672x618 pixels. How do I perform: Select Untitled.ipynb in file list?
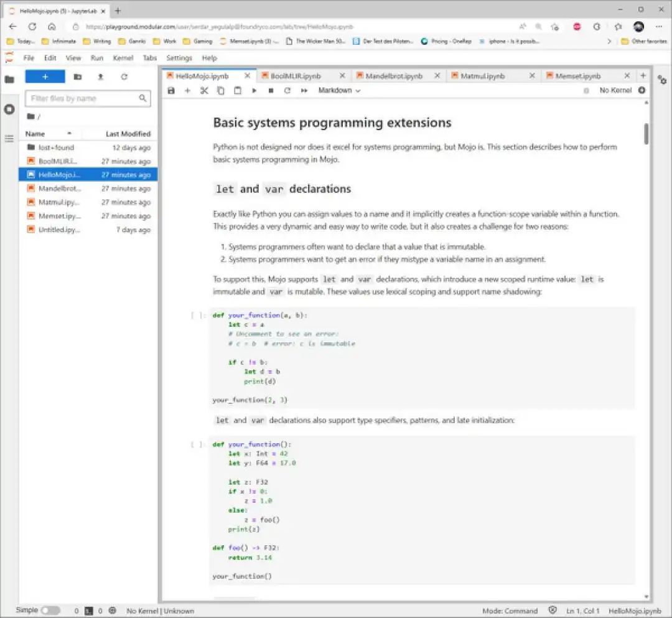click(88, 230)
